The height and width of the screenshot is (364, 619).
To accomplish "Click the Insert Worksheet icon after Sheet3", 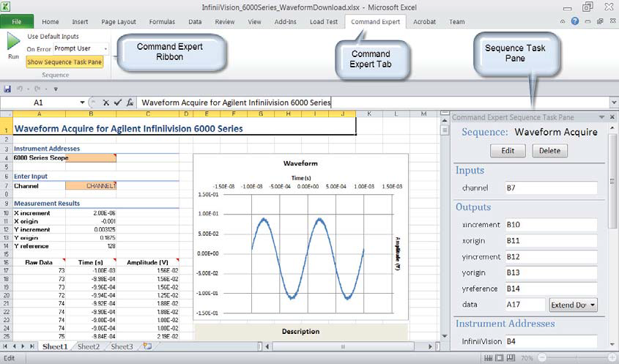I will pyautogui.click(x=147, y=346).
